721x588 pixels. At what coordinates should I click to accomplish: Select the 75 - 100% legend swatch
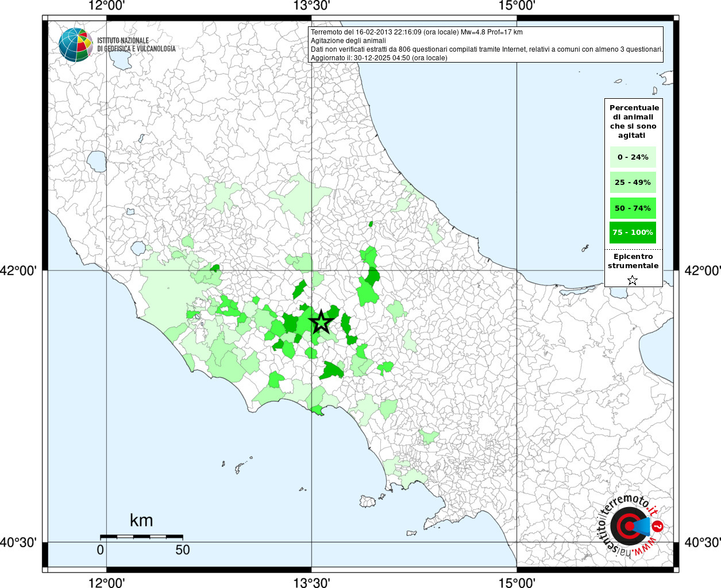[633, 233]
